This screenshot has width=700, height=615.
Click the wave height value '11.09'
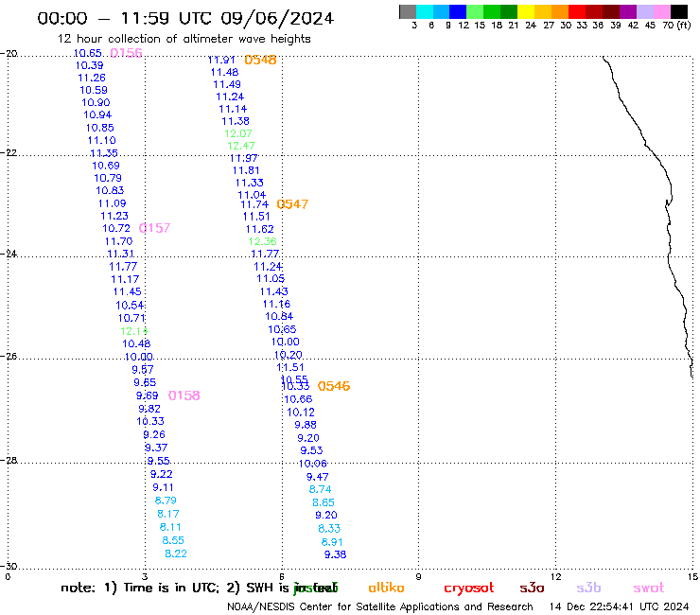pyautogui.click(x=112, y=203)
